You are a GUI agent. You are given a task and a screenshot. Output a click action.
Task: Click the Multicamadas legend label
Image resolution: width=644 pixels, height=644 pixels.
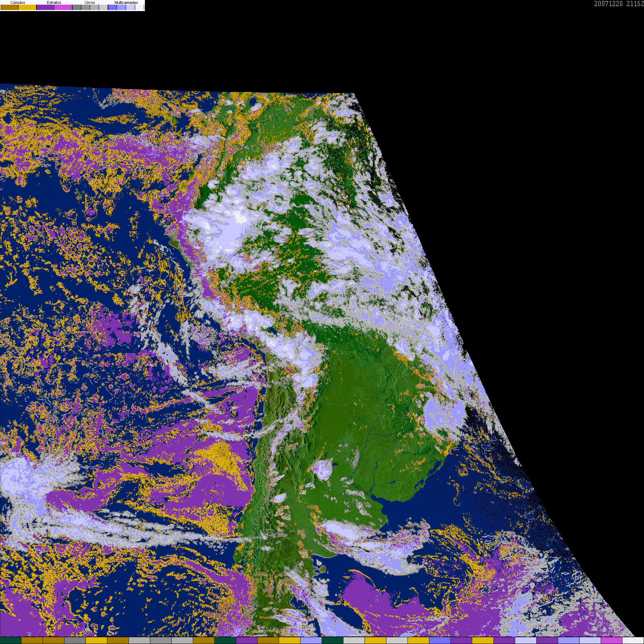[x=126, y=3]
